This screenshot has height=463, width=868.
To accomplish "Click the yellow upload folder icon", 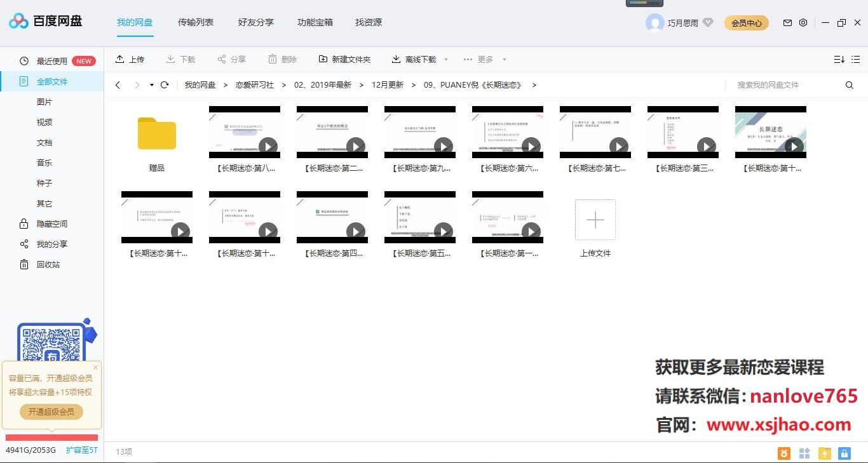I will tap(824, 453).
